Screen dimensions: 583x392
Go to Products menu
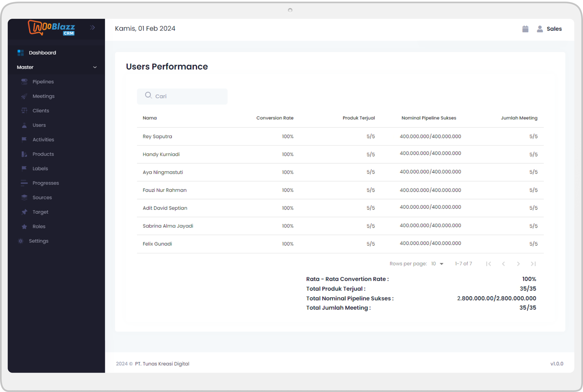click(x=43, y=154)
